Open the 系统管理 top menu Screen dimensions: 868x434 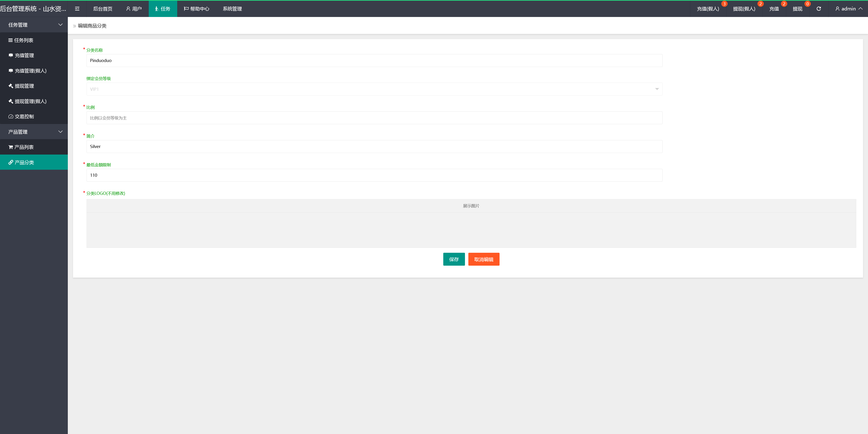click(232, 9)
